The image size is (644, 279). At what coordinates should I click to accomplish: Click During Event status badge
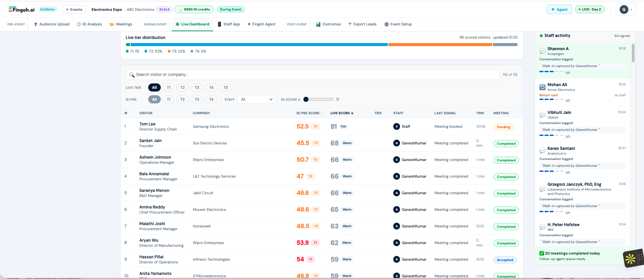tap(230, 9)
